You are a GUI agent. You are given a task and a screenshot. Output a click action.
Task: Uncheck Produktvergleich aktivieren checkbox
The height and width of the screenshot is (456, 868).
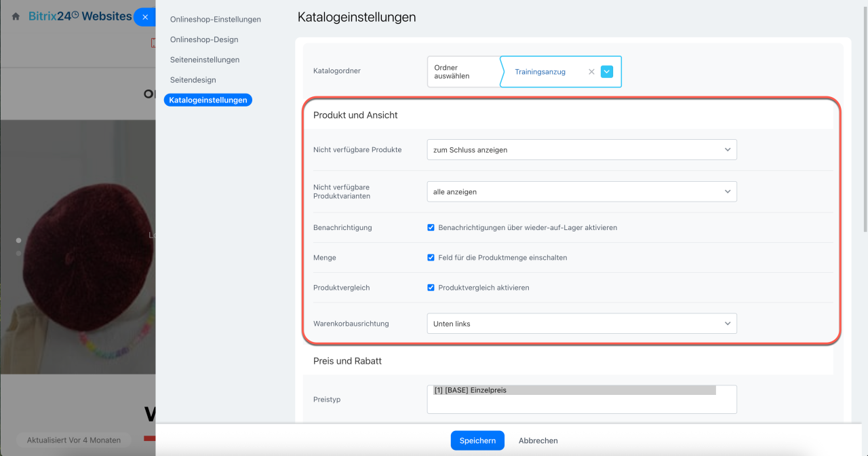click(431, 288)
